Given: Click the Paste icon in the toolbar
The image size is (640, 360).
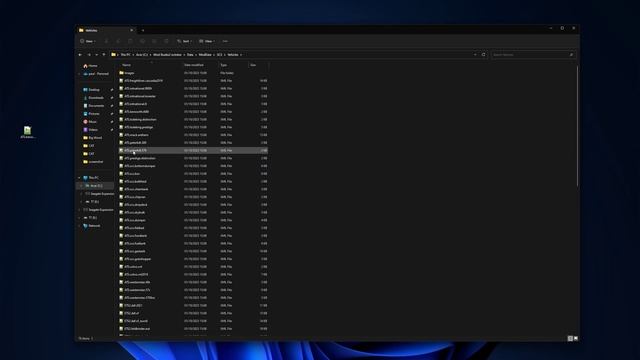Looking at the screenshot, I should click(x=130, y=41).
